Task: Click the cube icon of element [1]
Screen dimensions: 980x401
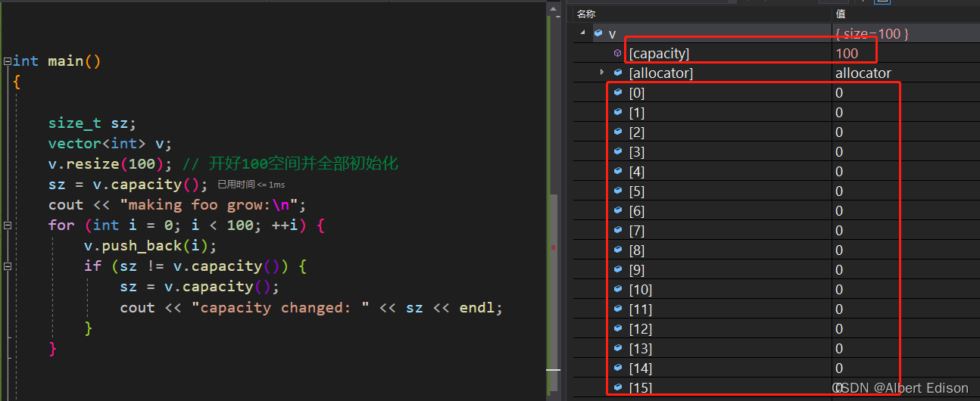Action: click(x=617, y=112)
